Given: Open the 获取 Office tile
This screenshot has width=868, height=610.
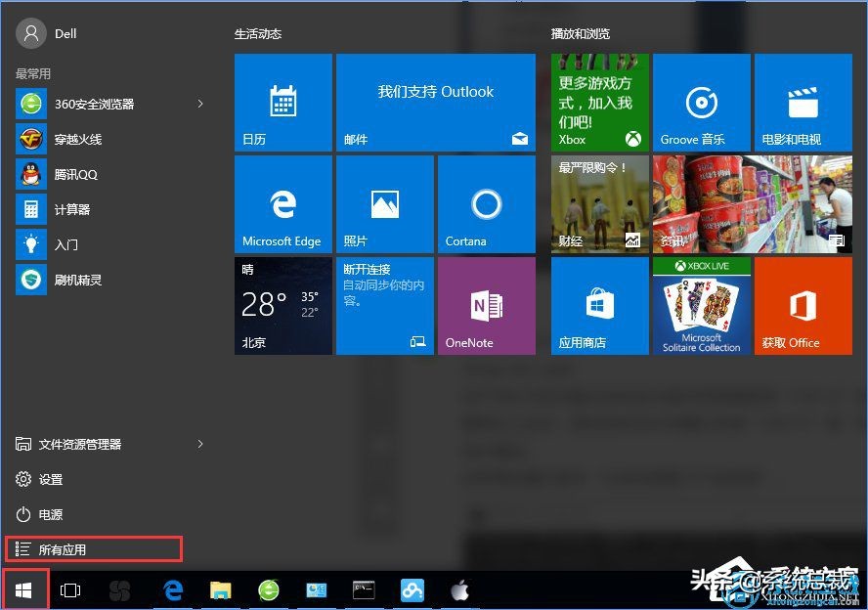Looking at the screenshot, I should pyautogui.click(x=803, y=305).
